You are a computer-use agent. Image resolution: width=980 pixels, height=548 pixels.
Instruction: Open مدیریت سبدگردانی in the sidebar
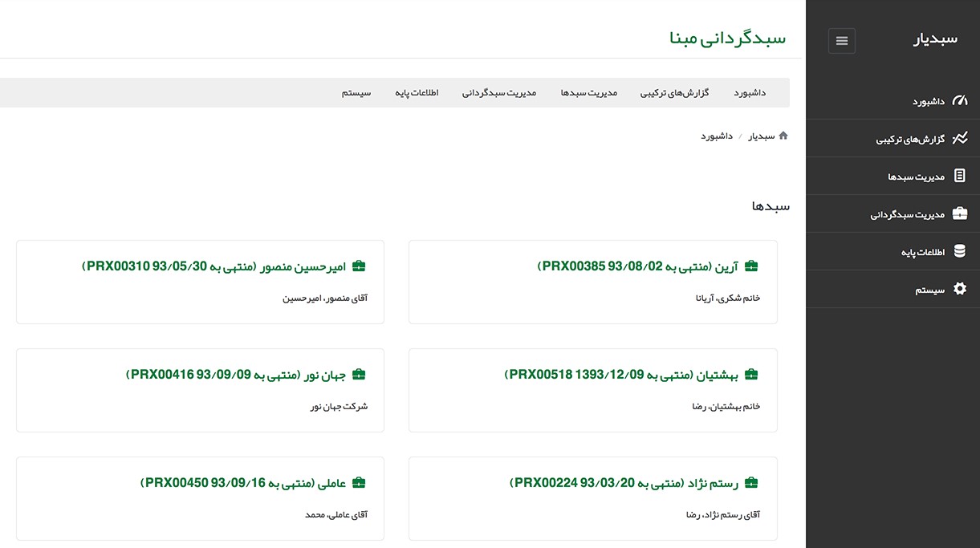pos(893,214)
